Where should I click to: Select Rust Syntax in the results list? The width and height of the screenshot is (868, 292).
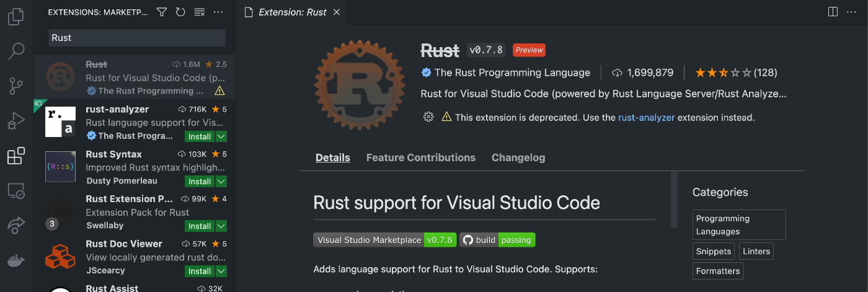click(x=134, y=166)
